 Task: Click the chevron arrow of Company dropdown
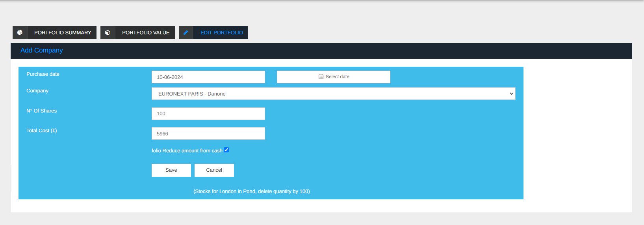pos(511,94)
